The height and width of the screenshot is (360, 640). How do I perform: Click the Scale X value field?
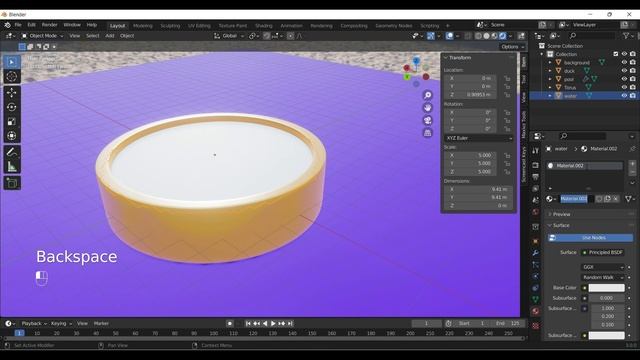470,156
